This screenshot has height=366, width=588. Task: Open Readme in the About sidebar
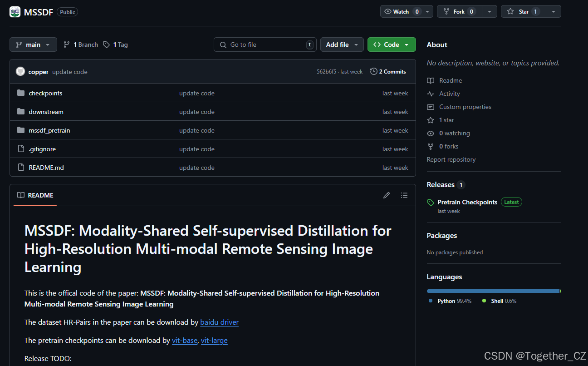[x=445, y=80]
